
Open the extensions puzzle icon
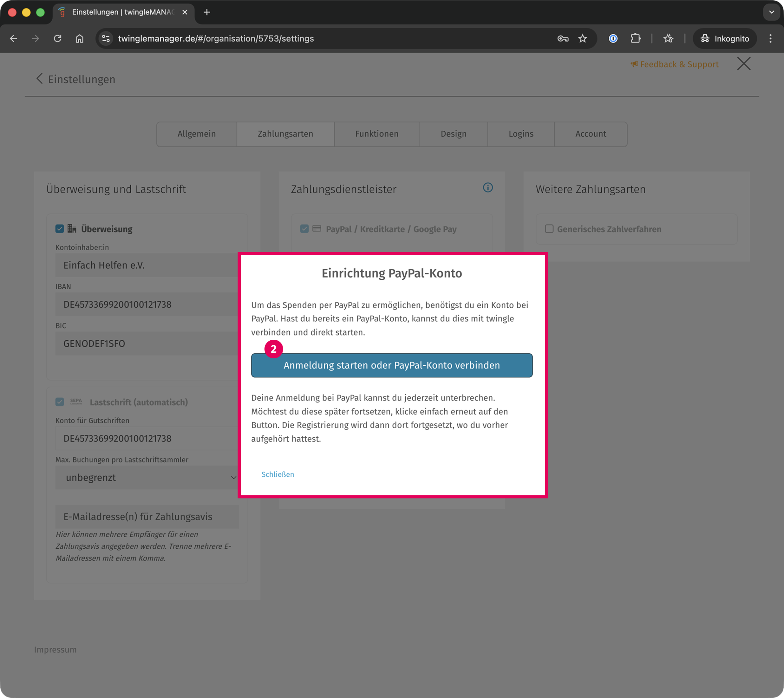(635, 38)
